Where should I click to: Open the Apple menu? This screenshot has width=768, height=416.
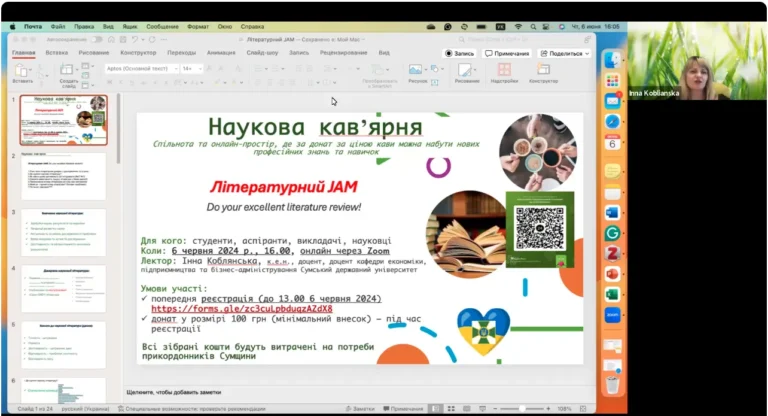pyautogui.click(x=13, y=26)
